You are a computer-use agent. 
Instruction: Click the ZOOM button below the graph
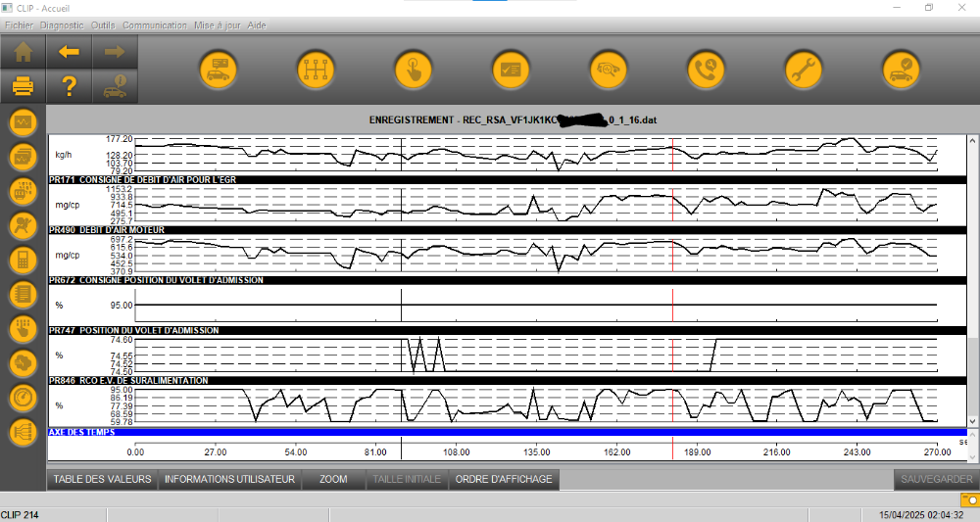(x=333, y=480)
